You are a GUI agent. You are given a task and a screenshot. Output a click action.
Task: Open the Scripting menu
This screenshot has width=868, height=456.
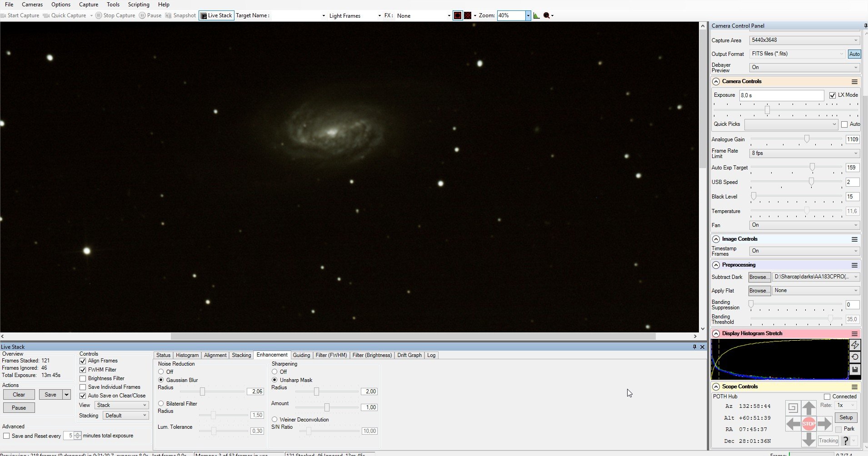pos(139,5)
